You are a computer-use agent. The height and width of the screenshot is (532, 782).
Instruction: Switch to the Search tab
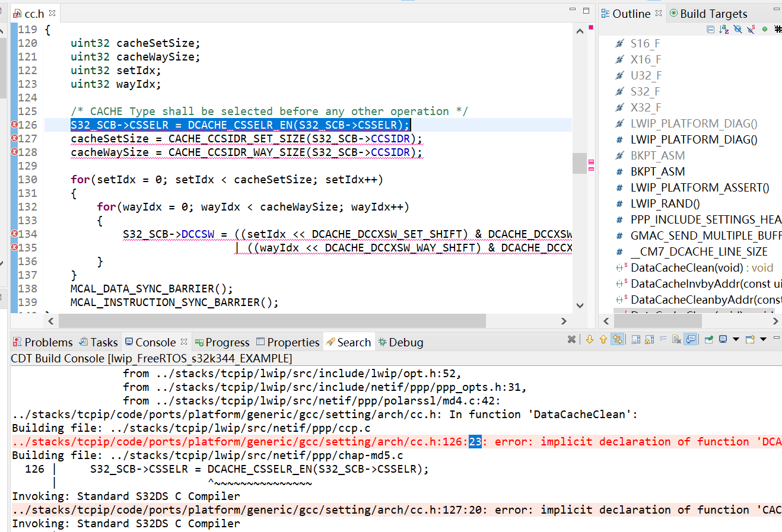[353, 342]
